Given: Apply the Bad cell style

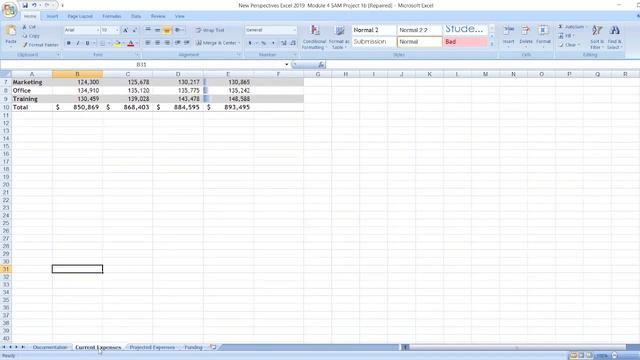Looking at the screenshot, I should pyautogui.click(x=465, y=42).
